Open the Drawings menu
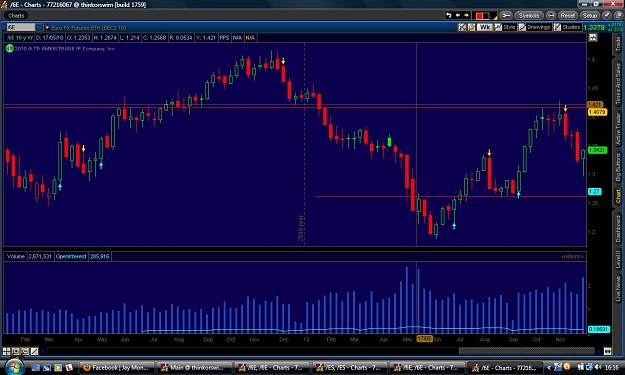The image size is (625, 375). 534,27
